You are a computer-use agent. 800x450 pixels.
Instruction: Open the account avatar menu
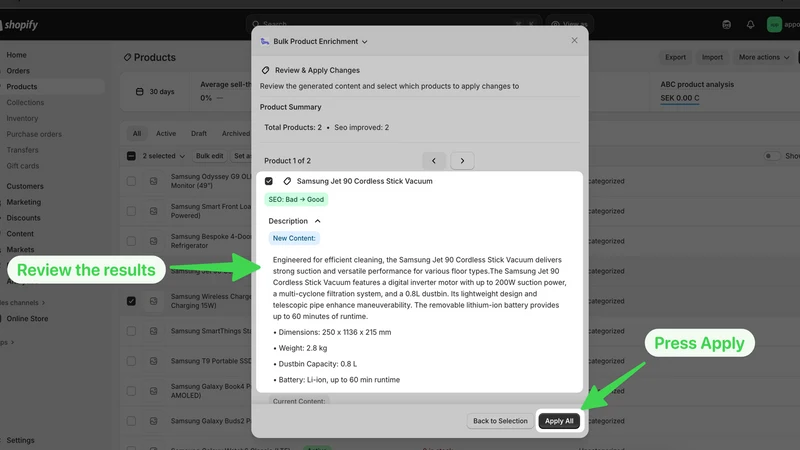[783, 24]
